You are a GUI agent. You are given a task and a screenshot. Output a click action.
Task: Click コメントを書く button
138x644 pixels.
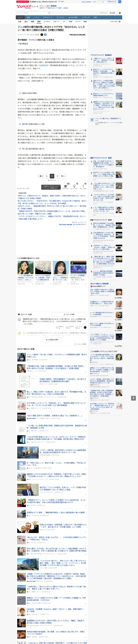[x=69, y=314]
